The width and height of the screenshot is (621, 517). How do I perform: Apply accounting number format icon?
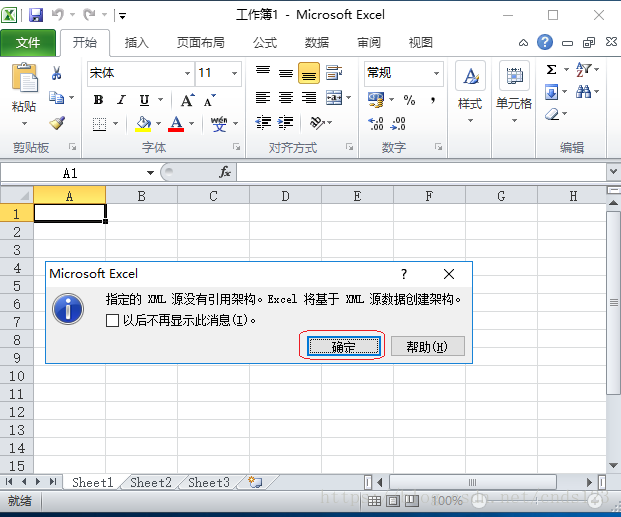pyautogui.click(x=376, y=100)
